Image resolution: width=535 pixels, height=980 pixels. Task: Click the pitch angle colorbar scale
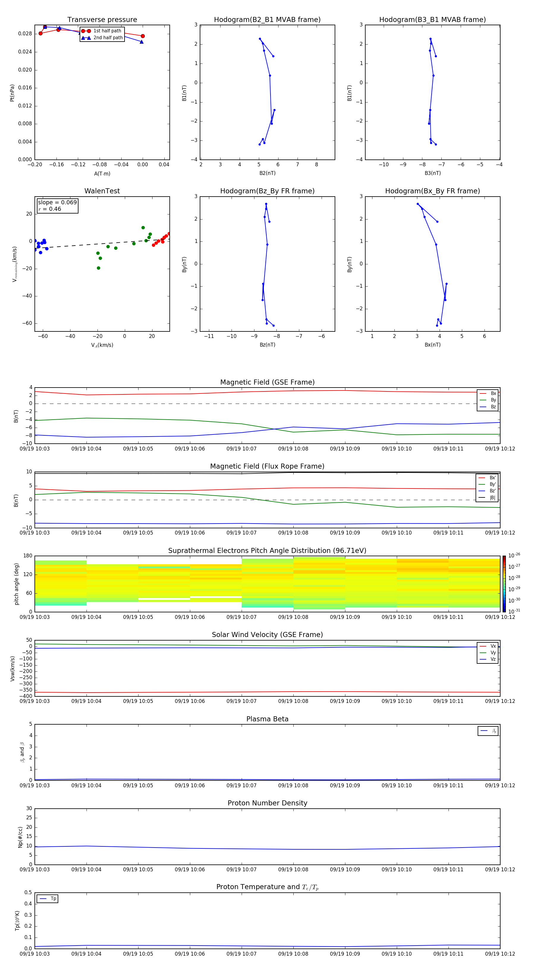coord(504,584)
